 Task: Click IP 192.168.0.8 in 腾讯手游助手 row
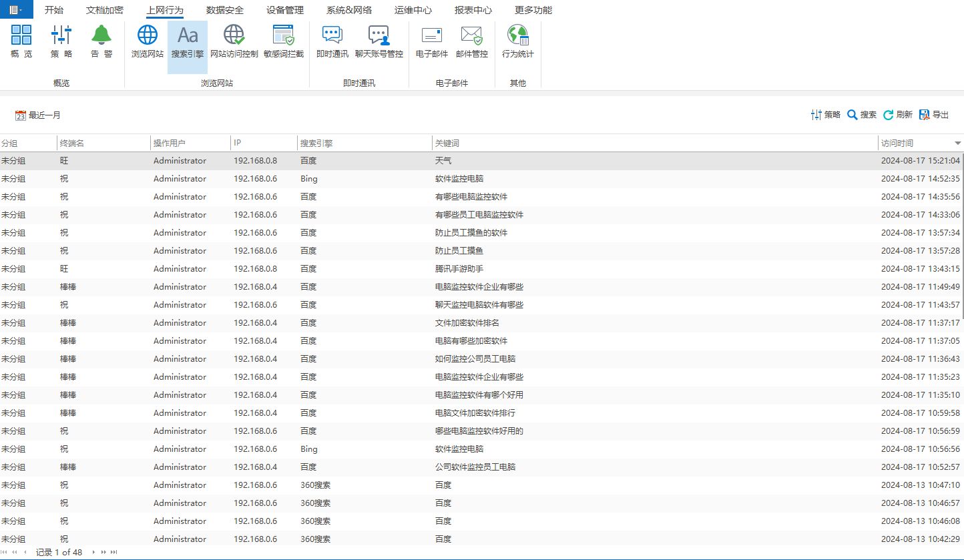click(x=255, y=269)
